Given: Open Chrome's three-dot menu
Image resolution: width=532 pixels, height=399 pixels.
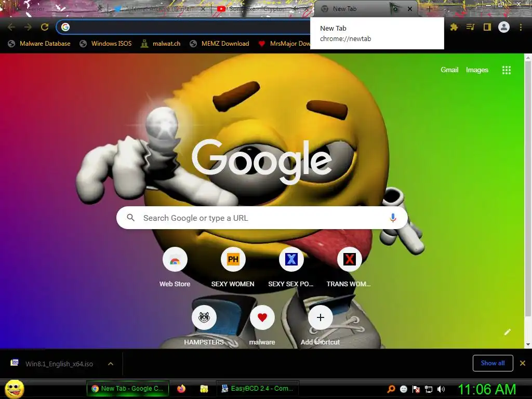Looking at the screenshot, I should [521, 27].
